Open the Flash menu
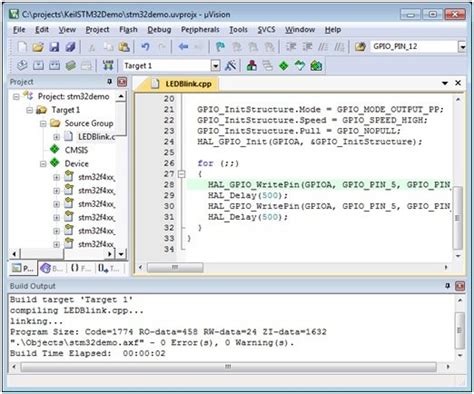Screen dimensions: 474x394 coord(128,30)
